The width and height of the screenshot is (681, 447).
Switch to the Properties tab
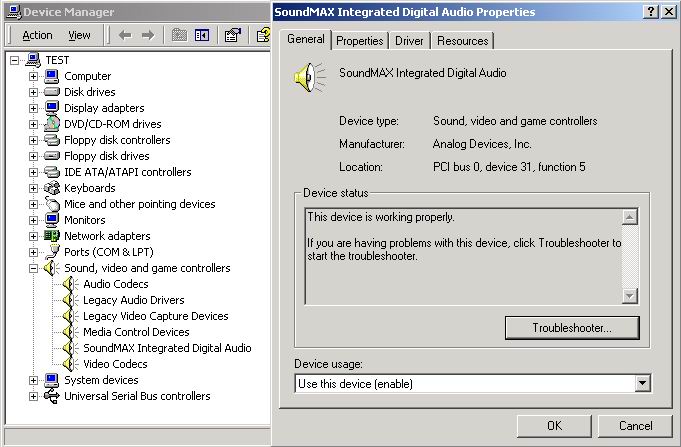point(360,41)
